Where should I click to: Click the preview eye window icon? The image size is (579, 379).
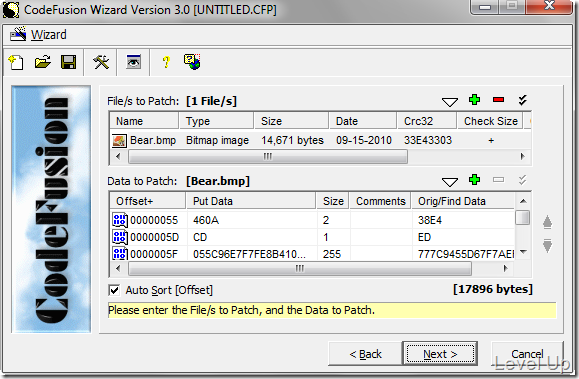click(133, 62)
